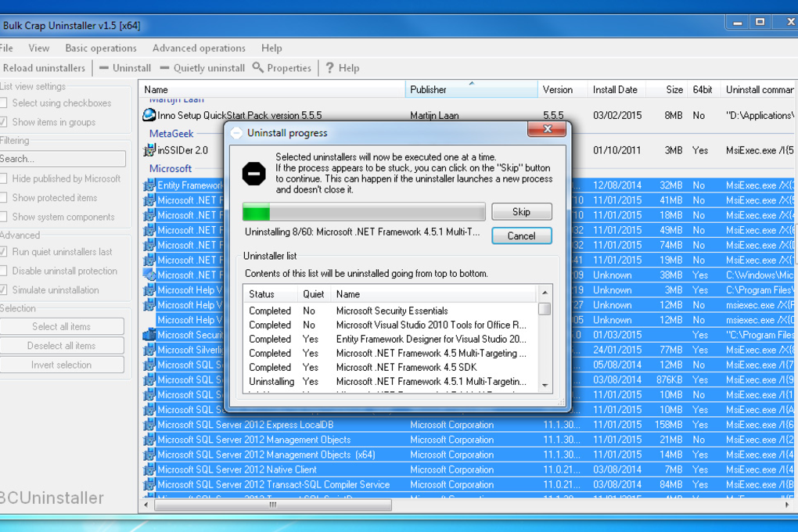The height and width of the screenshot is (532, 798).
Task: Click the Select all items button
Action: point(62,326)
